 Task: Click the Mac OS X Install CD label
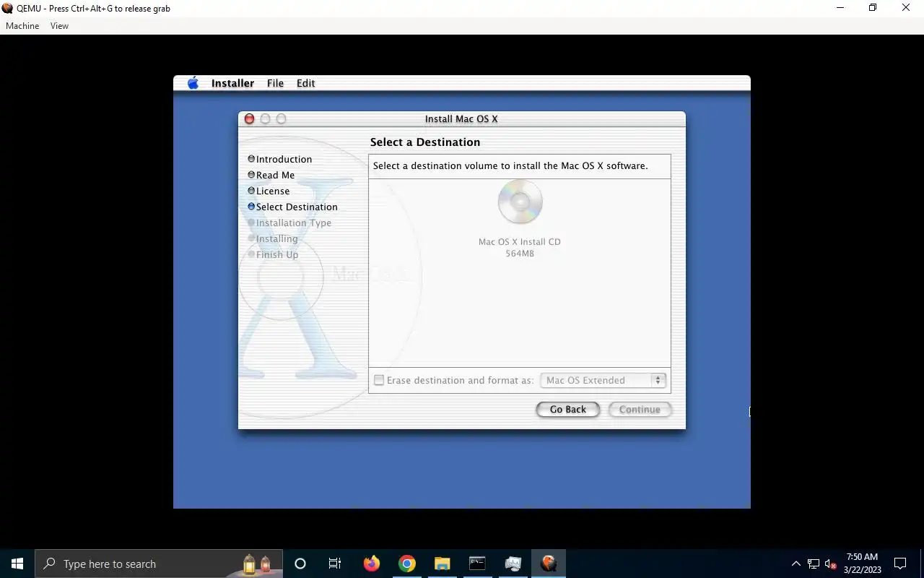(520, 242)
